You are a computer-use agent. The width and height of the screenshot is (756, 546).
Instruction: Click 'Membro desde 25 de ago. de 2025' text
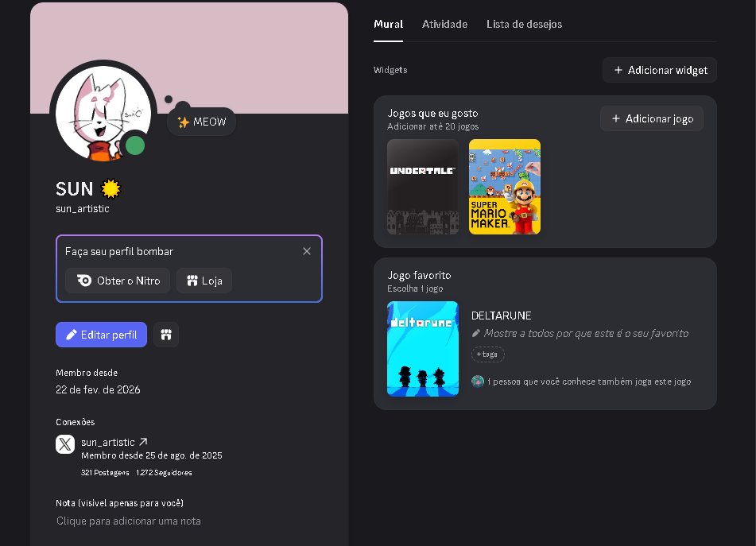click(151, 455)
